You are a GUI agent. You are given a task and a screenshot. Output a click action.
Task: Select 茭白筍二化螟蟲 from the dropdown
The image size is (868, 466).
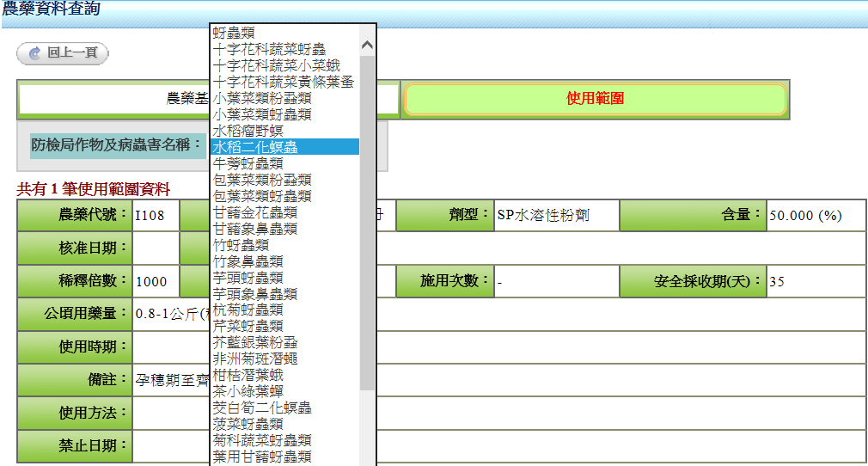pos(261,408)
